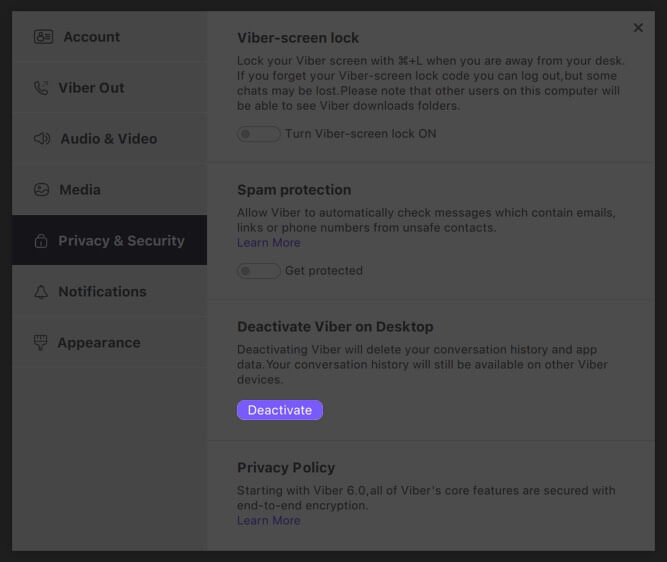This screenshot has width=667, height=562.
Task: Click the Get protected label text
Action: pyautogui.click(x=324, y=271)
